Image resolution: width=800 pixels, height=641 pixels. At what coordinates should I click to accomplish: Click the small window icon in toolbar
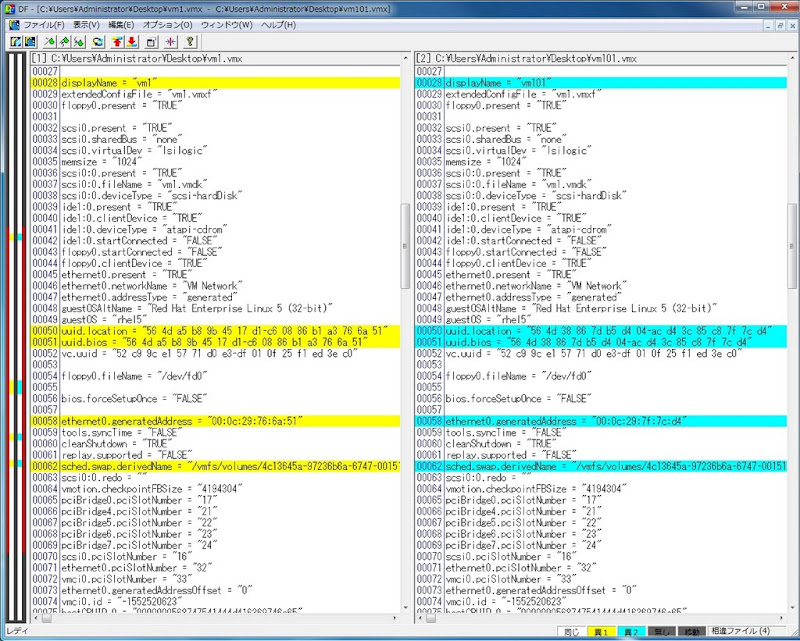tap(151, 41)
